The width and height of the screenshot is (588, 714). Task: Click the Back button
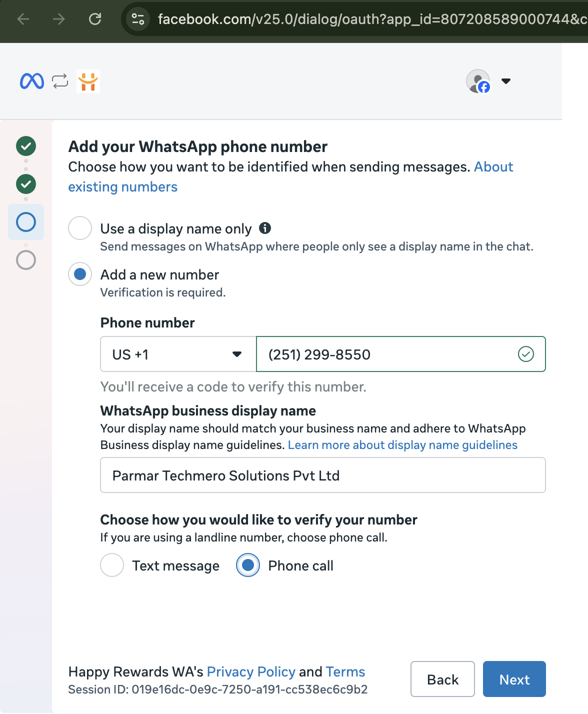442,679
